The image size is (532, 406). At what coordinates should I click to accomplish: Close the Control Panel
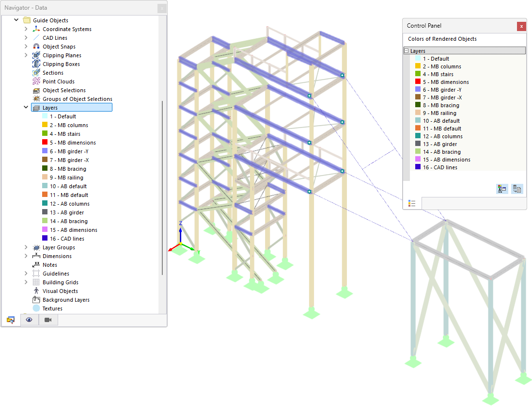(x=521, y=26)
